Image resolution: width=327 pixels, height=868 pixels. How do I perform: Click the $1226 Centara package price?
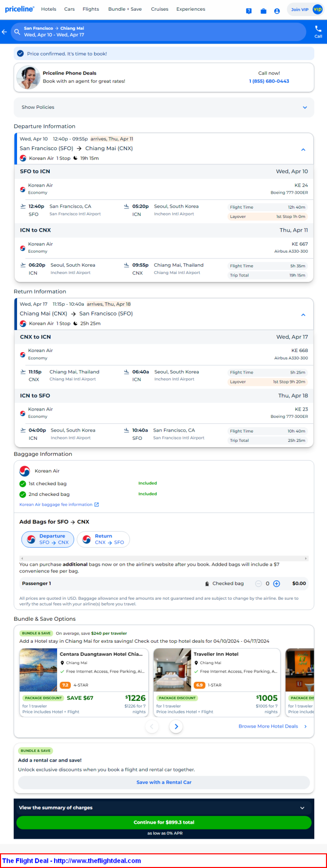136,698
